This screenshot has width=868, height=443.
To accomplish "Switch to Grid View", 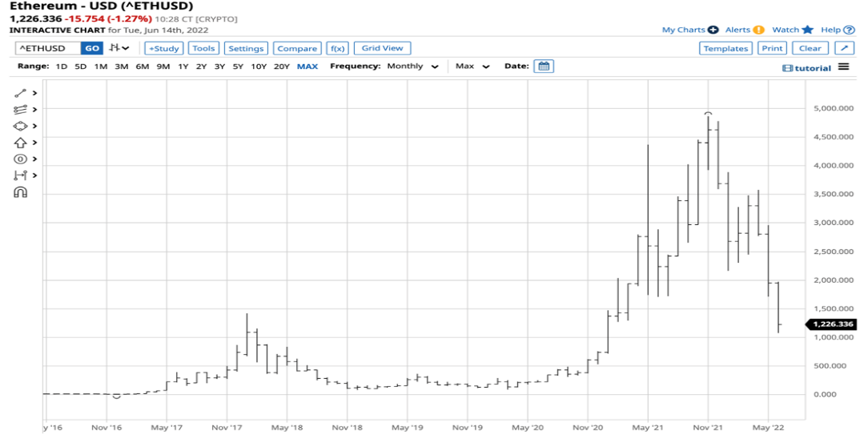I will point(382,48).
